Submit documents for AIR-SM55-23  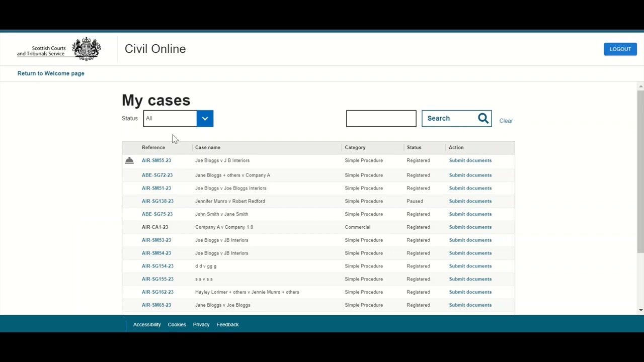click(x=470, y=160)
